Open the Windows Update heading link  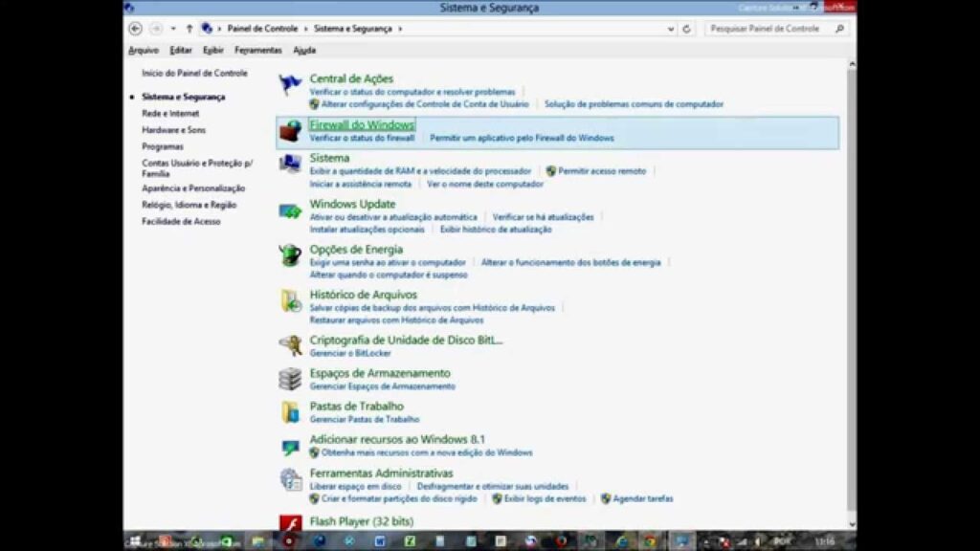tap(352, 205)
